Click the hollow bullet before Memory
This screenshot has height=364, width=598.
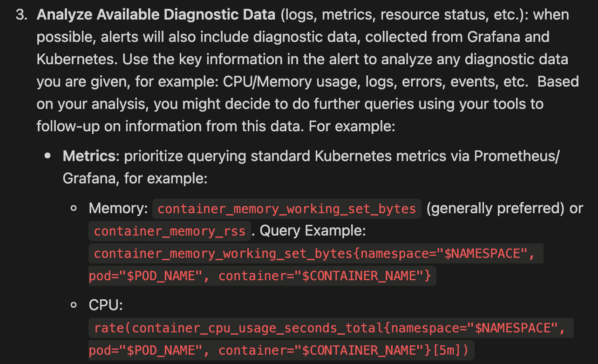point(74,209)
